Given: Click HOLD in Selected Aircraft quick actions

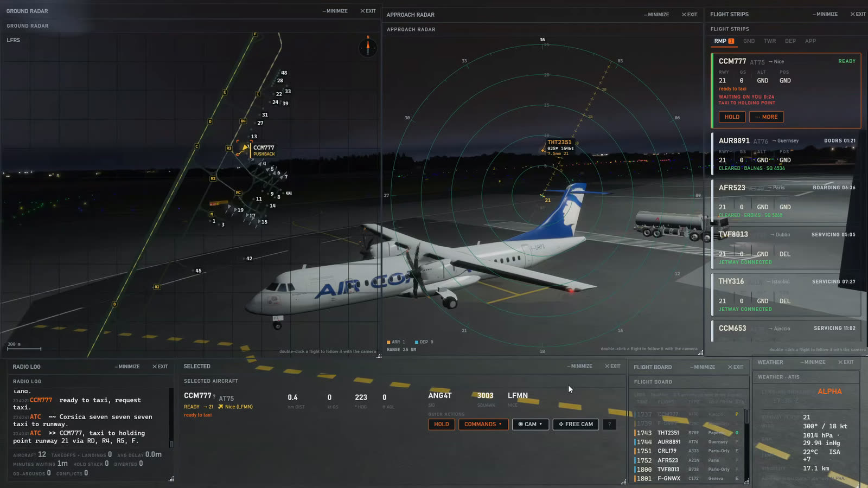Looking at the screenshot, I should click(x=442, y=425).
